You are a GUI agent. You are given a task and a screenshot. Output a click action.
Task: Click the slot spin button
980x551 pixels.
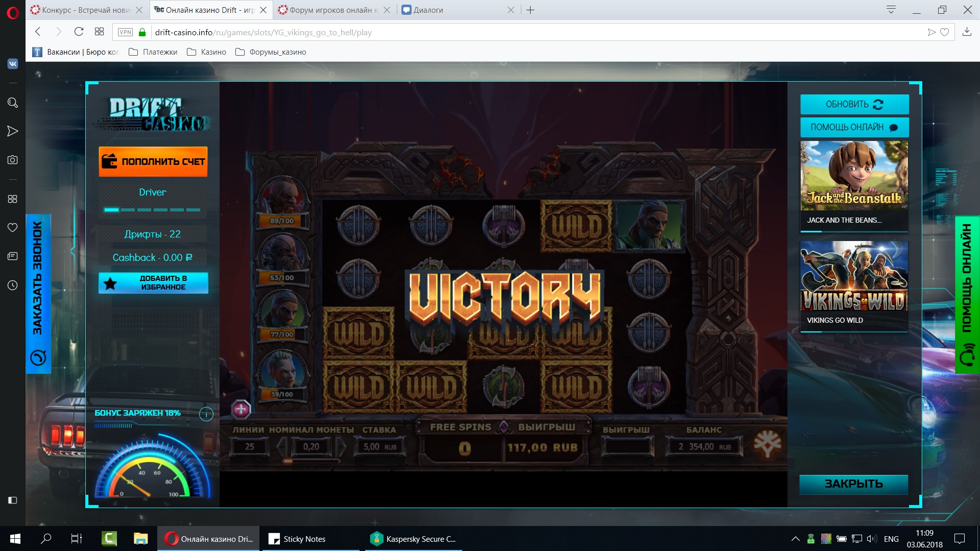tap(767, 444)
